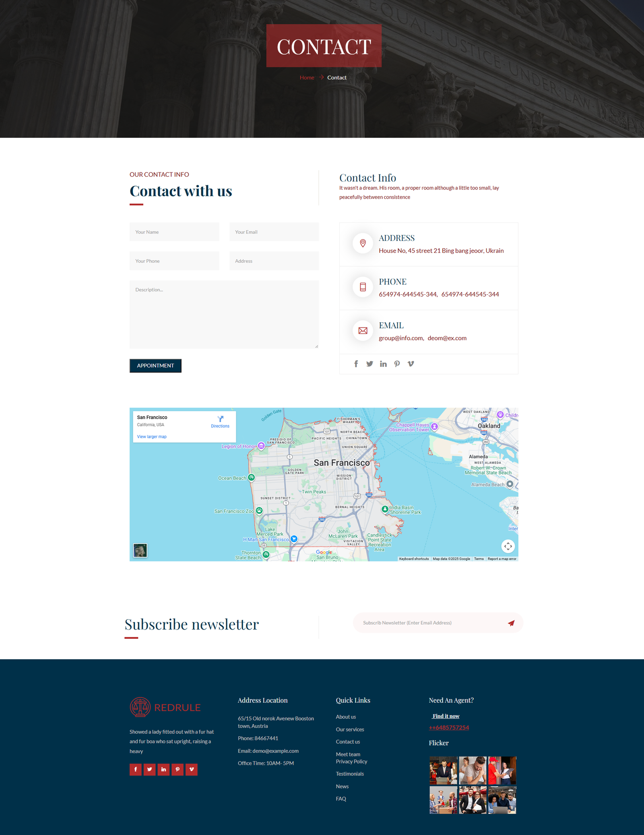
Task: Click the Facebook icon in Contact Info card
Action: pyautogui.click(x=356, y=364)
